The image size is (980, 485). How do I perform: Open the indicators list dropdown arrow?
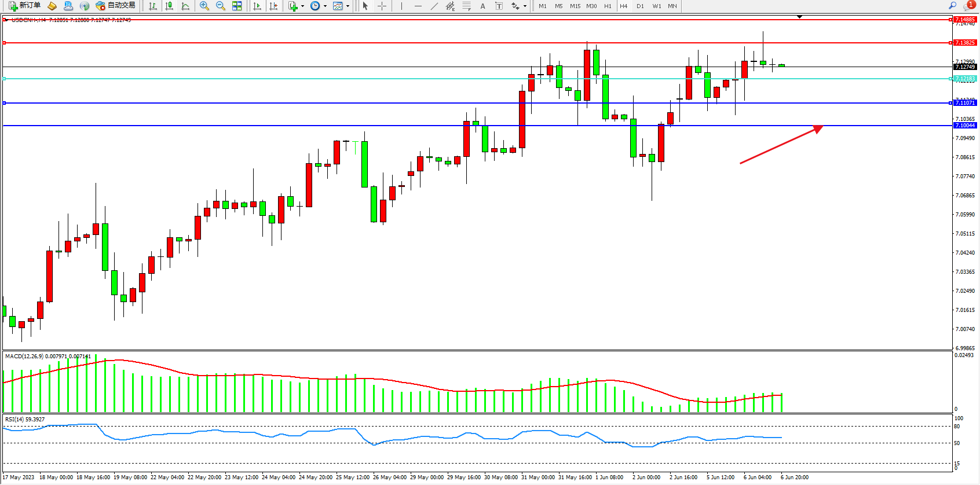click(x=302, y=6)
